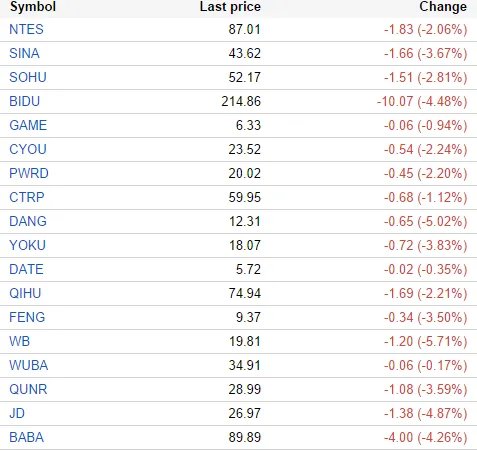Open the FENG stock link
477x451 pixels.
point(27,317)
